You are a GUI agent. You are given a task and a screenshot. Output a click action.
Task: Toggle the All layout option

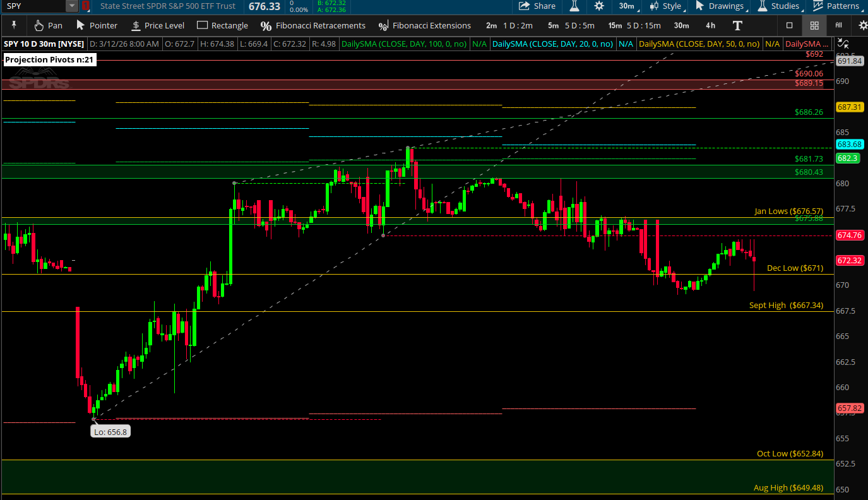pyautogui.click(x=838, y=25)
